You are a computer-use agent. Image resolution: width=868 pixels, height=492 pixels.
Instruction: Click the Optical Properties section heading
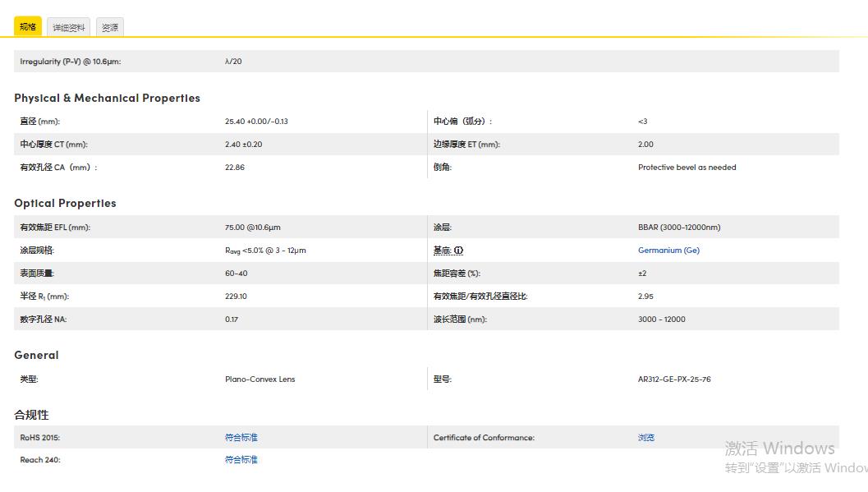[x=65, y=203]
